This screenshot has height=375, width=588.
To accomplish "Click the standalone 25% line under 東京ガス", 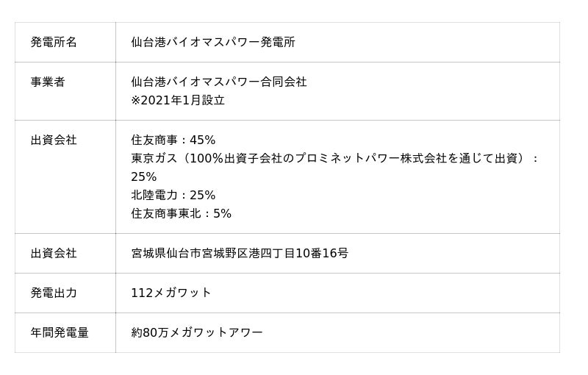I will coord(144,177).
